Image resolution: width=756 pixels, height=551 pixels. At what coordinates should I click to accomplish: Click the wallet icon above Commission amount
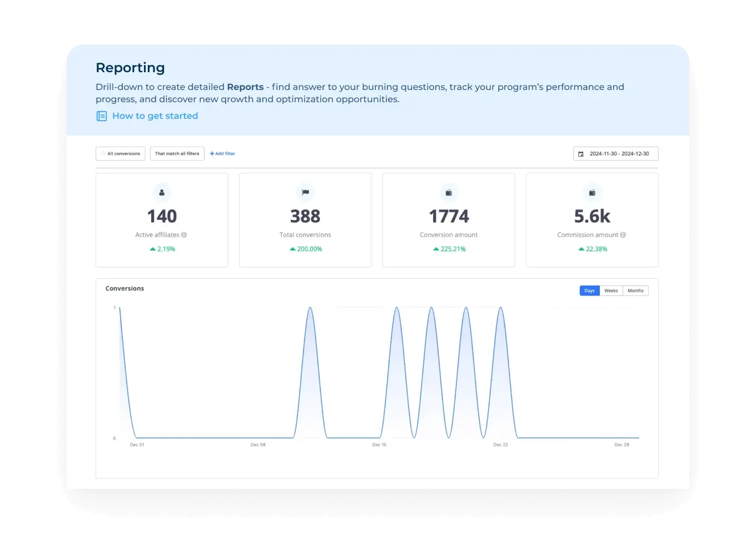point(592,192)
